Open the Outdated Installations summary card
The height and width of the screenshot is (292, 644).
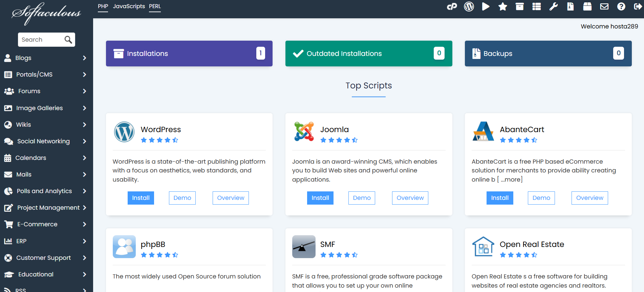coord(369,54)
